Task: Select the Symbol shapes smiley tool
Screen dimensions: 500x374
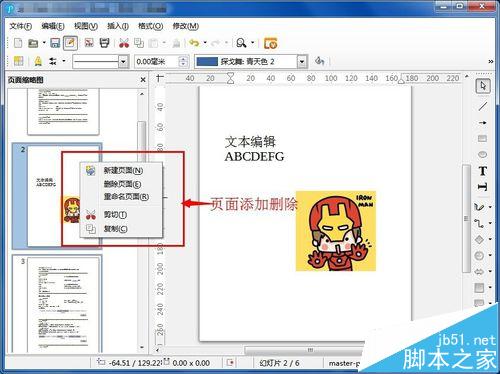Action: tap(479, 255)
